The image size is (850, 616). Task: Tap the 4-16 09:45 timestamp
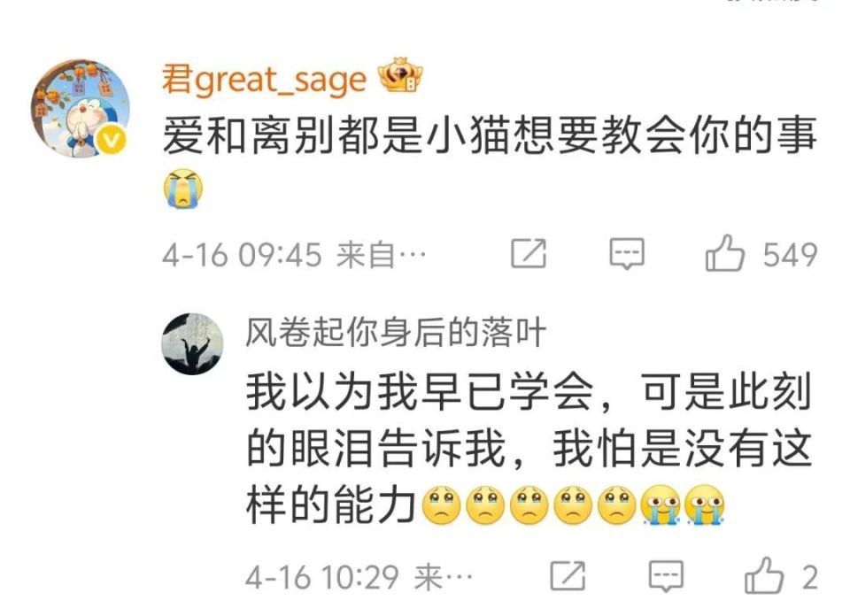tap(242, 255)
